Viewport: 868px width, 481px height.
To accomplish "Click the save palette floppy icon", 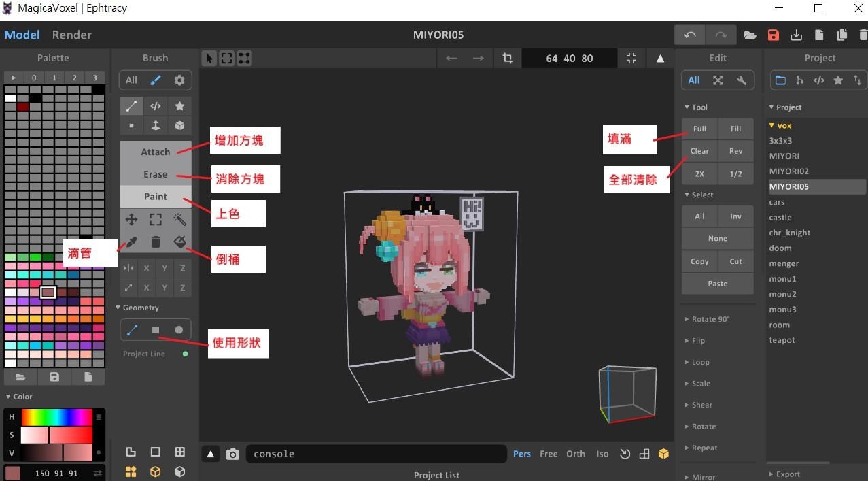I will 54,377.
